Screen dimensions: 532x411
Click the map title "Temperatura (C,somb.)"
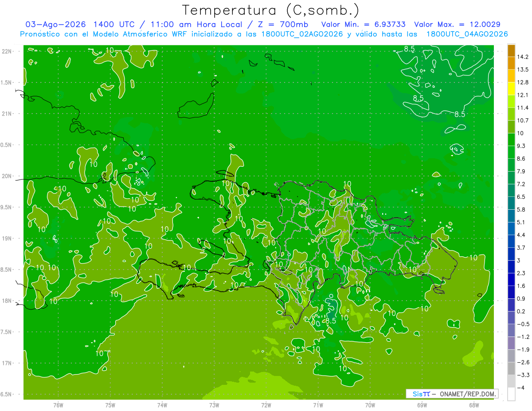(x=270, y=10)
